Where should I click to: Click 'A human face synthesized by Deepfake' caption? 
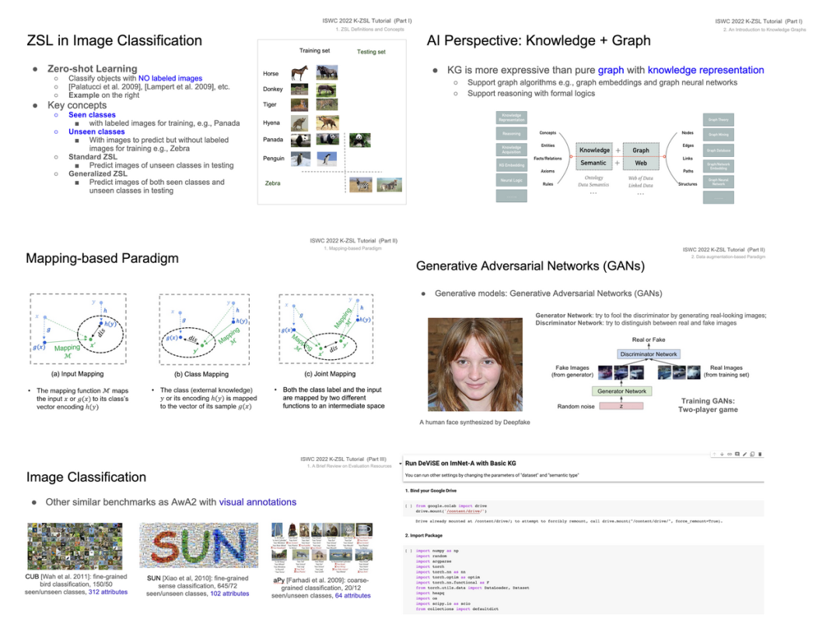click(474, 422)
